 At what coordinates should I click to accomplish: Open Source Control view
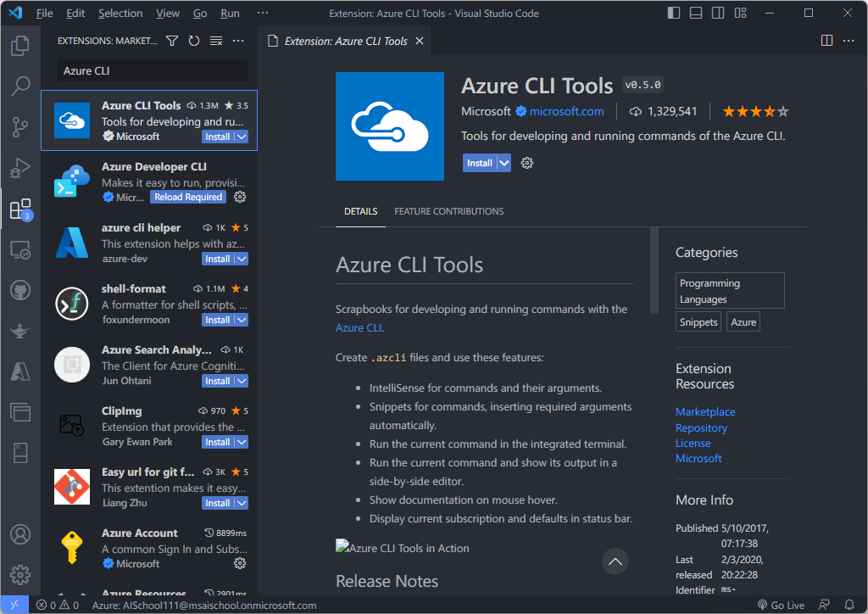pyautogui.click(x=20, y=127)
